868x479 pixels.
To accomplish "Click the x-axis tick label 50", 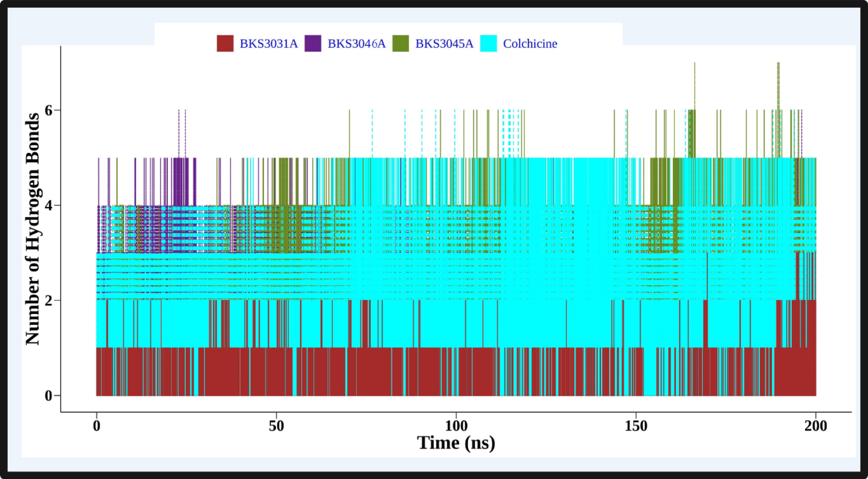I will 276,426.
